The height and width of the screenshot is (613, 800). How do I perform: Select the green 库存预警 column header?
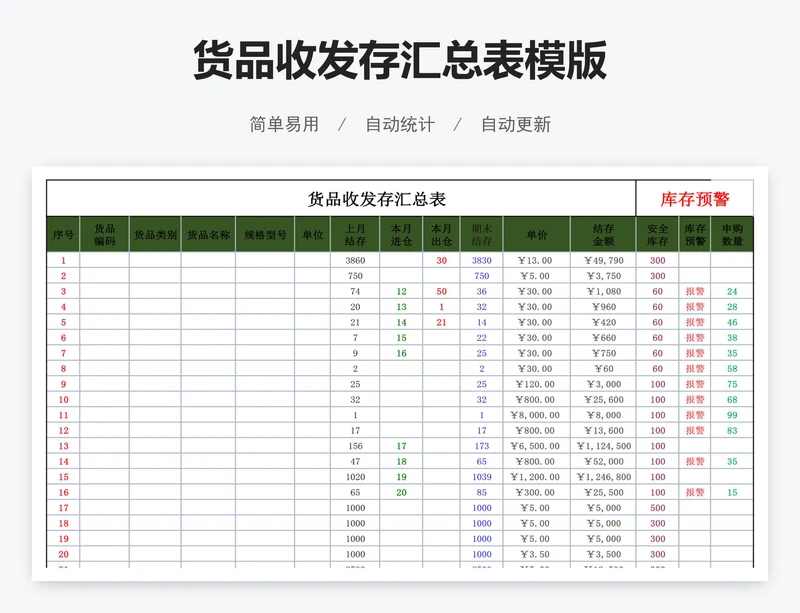tap(694, 234)
